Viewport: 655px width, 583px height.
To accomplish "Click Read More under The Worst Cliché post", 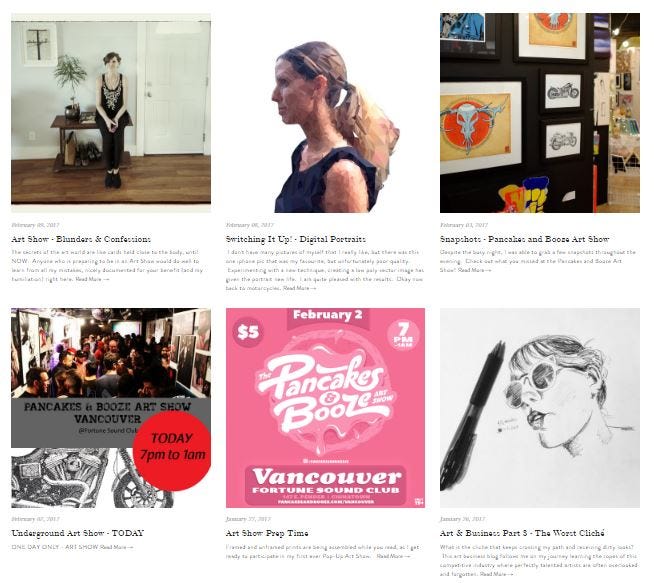I will (497, 574).
